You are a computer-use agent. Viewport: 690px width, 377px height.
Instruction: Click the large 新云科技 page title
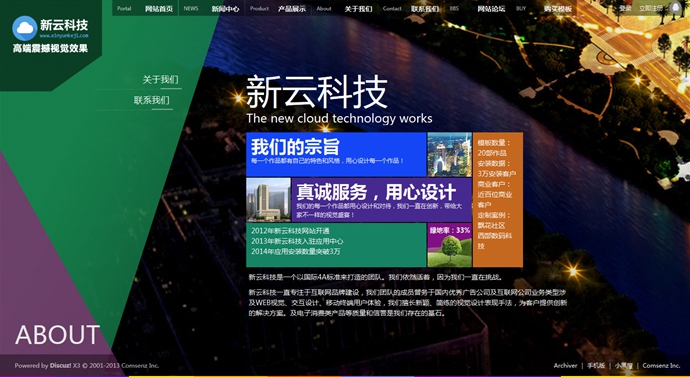coord(317,92)
